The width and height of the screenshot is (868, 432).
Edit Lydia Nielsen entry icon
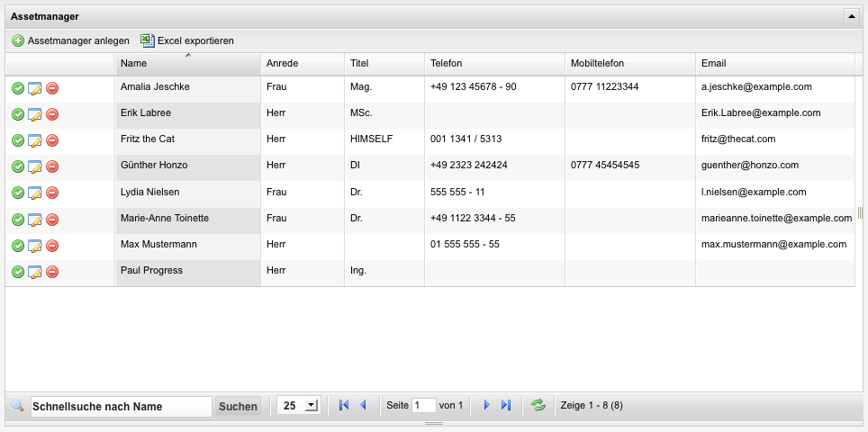coord(35,193)
